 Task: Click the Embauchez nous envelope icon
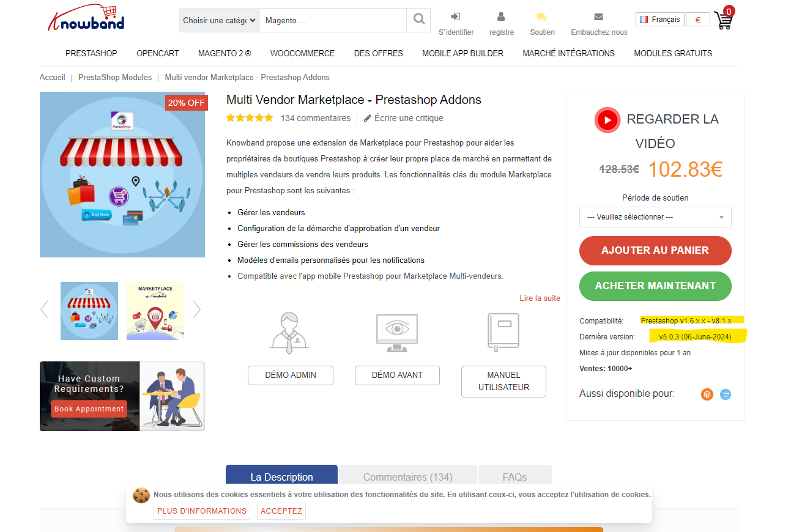click(598, 17)
